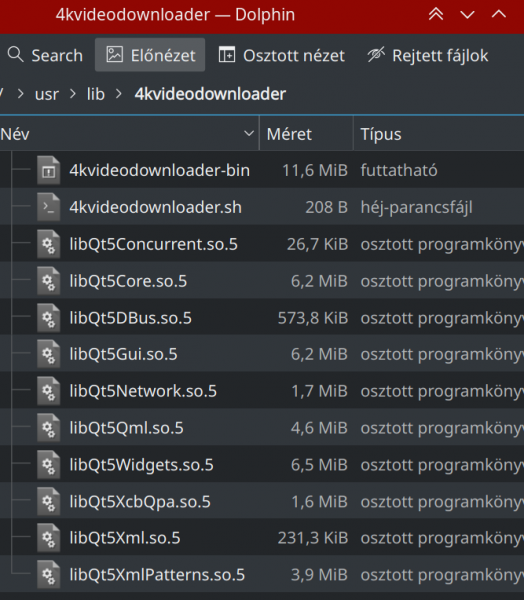Click the libQt5XmlPatterns.so.5 library icon
524x600 pixels.
[49, 575]
